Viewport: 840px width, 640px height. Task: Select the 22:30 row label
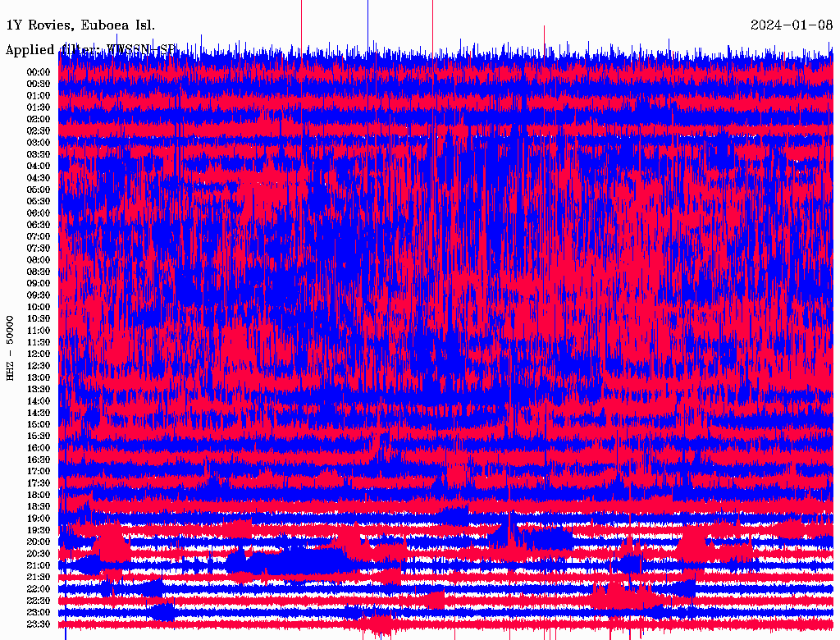[39, 601]
